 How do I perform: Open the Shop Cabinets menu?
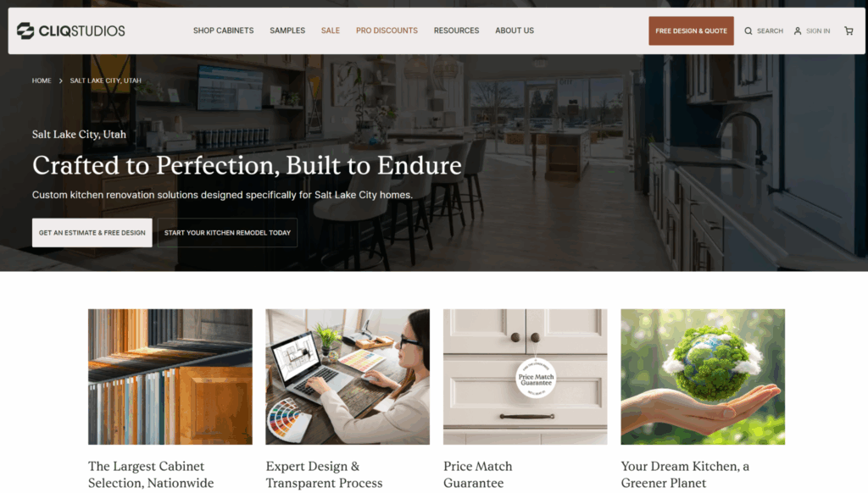(x=223, y=30)
